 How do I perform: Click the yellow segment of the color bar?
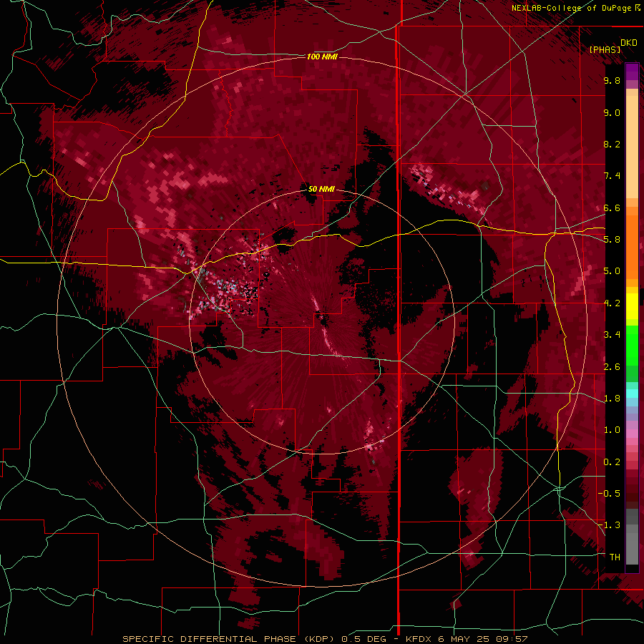[632, 306]
